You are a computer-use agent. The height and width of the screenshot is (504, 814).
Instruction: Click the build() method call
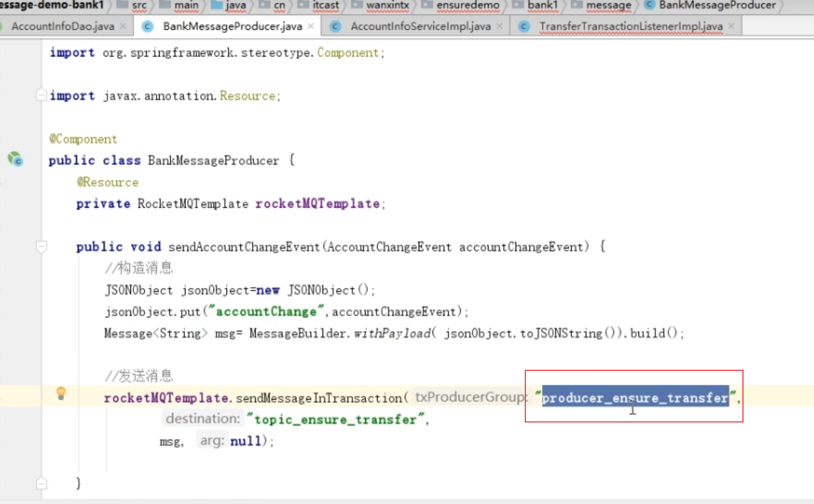pos(653,333)
